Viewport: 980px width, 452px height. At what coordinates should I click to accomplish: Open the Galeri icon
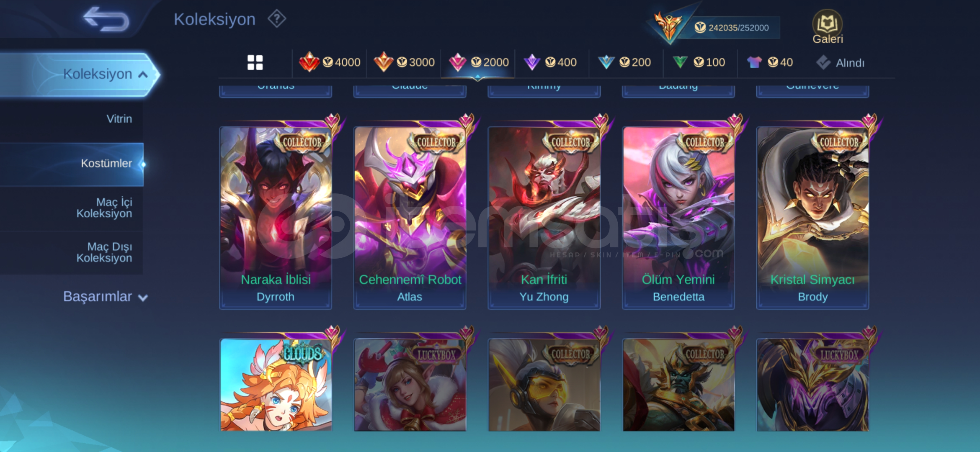(x=828, y=27)
